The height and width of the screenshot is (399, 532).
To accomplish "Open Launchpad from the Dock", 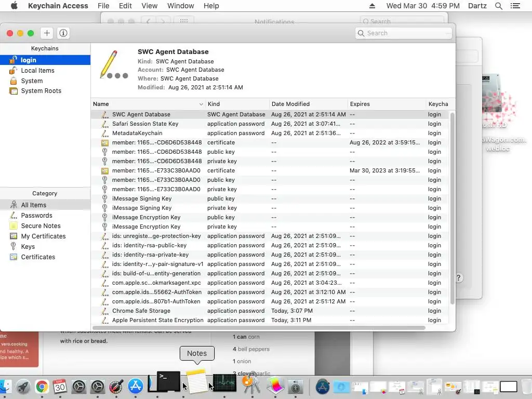I will (x=23, y=387).
